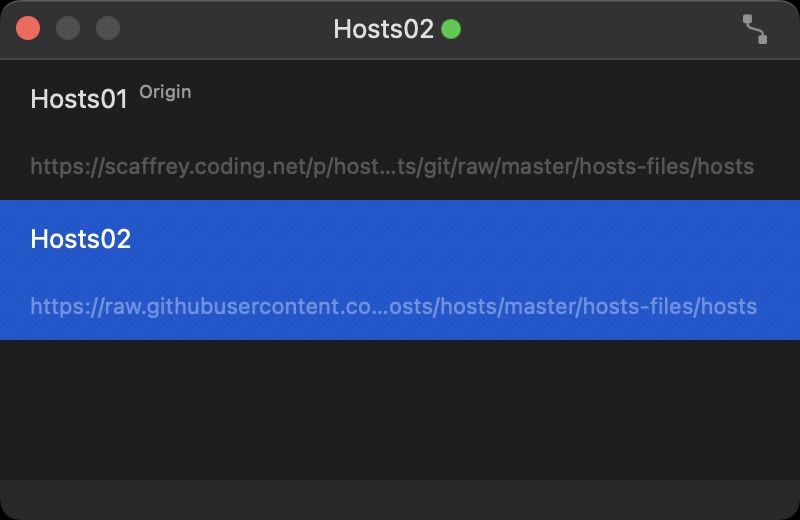800x520 pixels.
Task: Click the third window control (zoom) button
Action: click(x=108, y=28)
